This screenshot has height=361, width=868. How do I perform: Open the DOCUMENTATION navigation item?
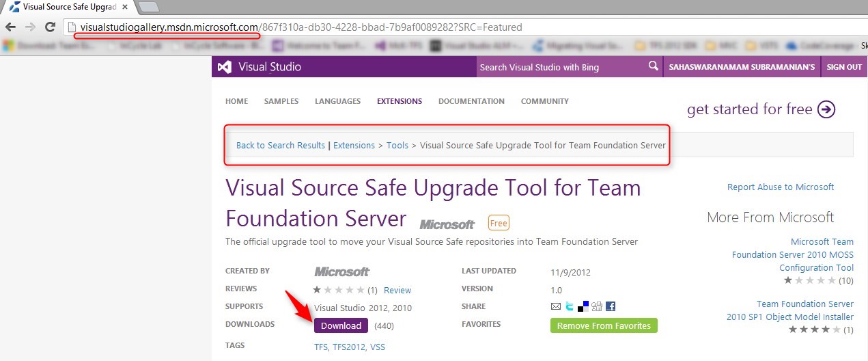pyautogui.click(x=471, y=101)
